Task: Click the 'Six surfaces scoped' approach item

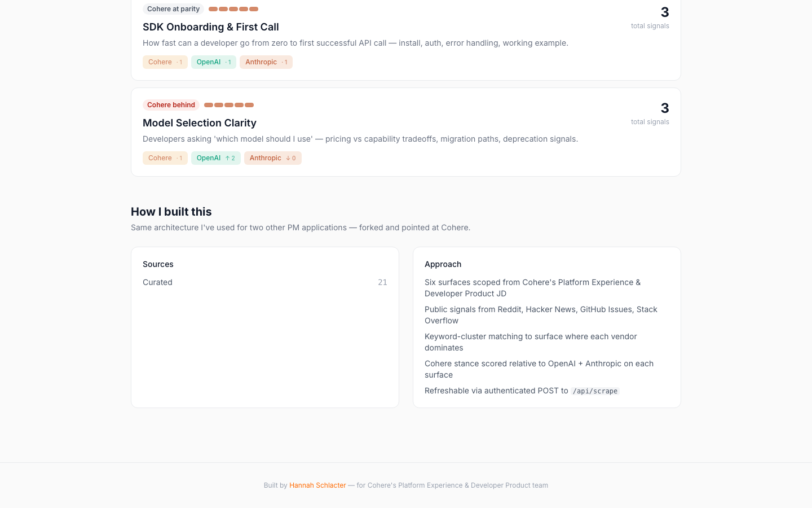Action: coord(532,288)
